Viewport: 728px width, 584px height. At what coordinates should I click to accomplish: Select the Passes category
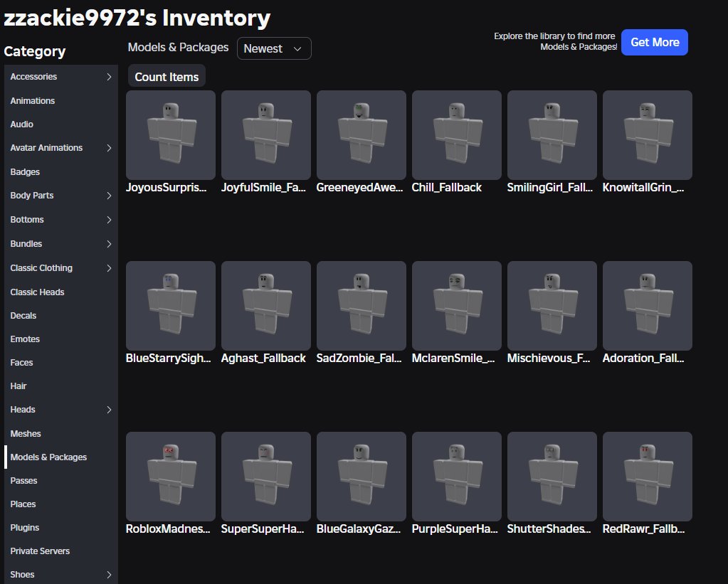pyautogui.click(x=60, y=480)
